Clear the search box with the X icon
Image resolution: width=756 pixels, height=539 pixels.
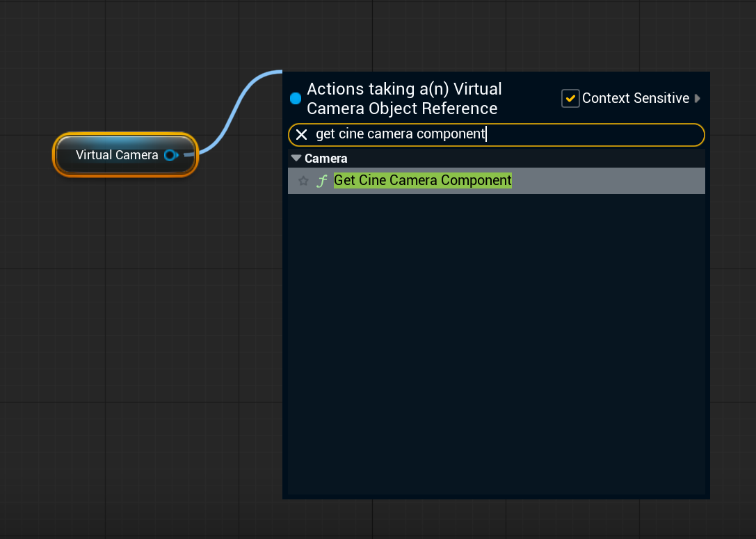[x=301, y=134]
